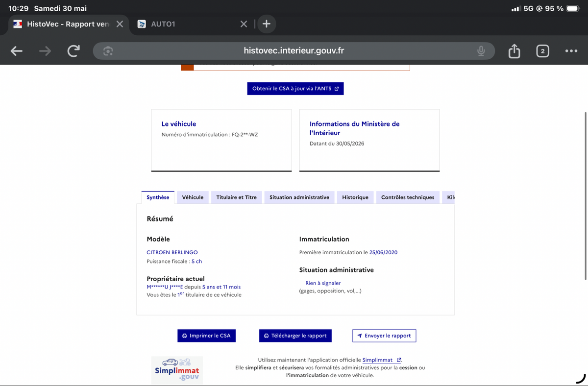This screenshot has height=386, width=588.
Task: Select the 5 ans et 11 mois text
Action: 221,287
